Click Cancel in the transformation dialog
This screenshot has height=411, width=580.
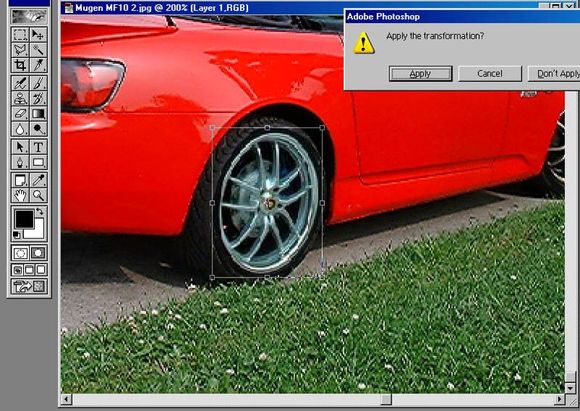click(490, 74)
